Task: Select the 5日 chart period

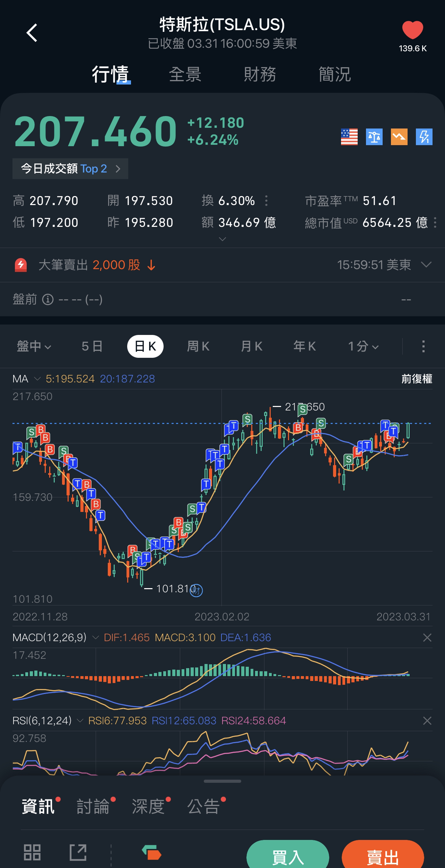Action: (x=92, y=346)
